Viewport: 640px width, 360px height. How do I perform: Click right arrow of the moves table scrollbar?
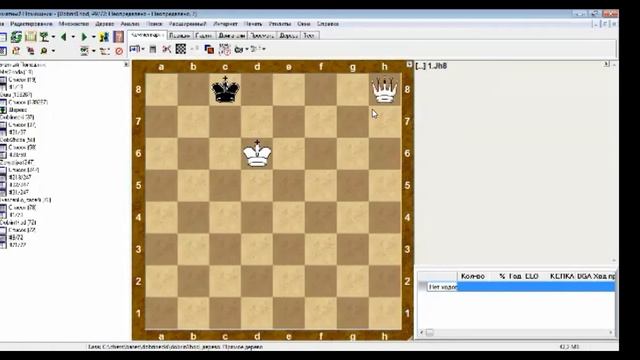[x=611, y=333]
